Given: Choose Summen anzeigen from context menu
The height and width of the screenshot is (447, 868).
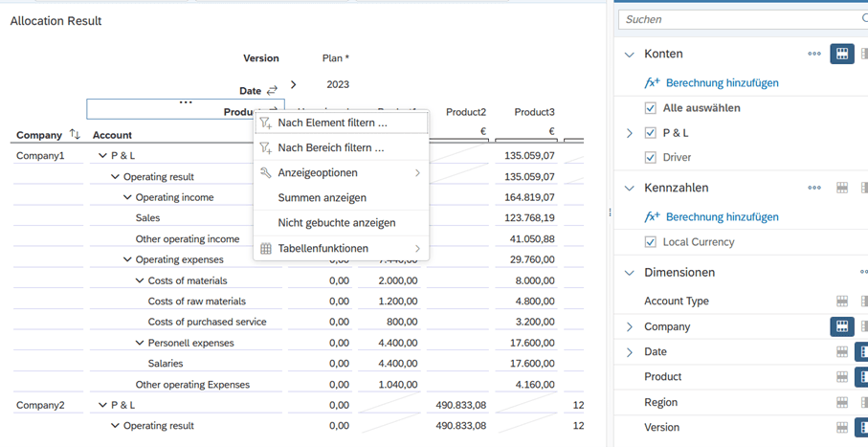Looking at the screenshot, I should 322,198.
